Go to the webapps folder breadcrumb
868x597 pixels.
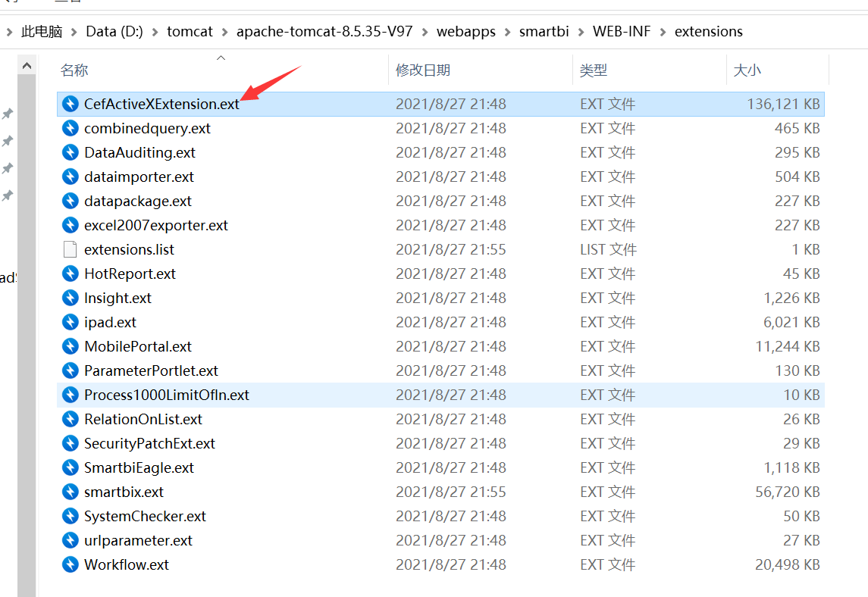click(x=465, y=32)
